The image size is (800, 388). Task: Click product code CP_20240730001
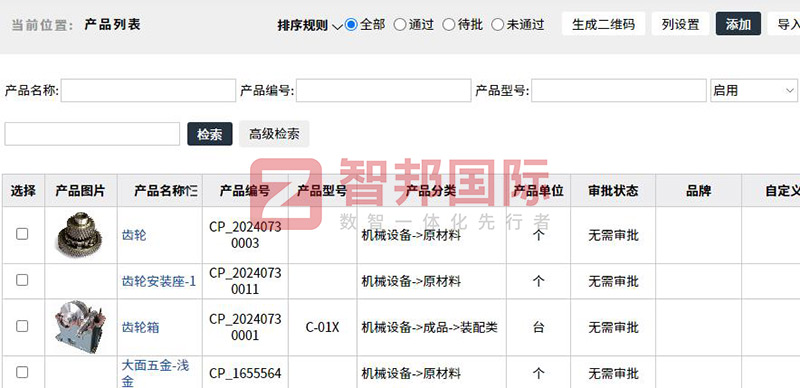pyautogui.click(x=245, y=327)
